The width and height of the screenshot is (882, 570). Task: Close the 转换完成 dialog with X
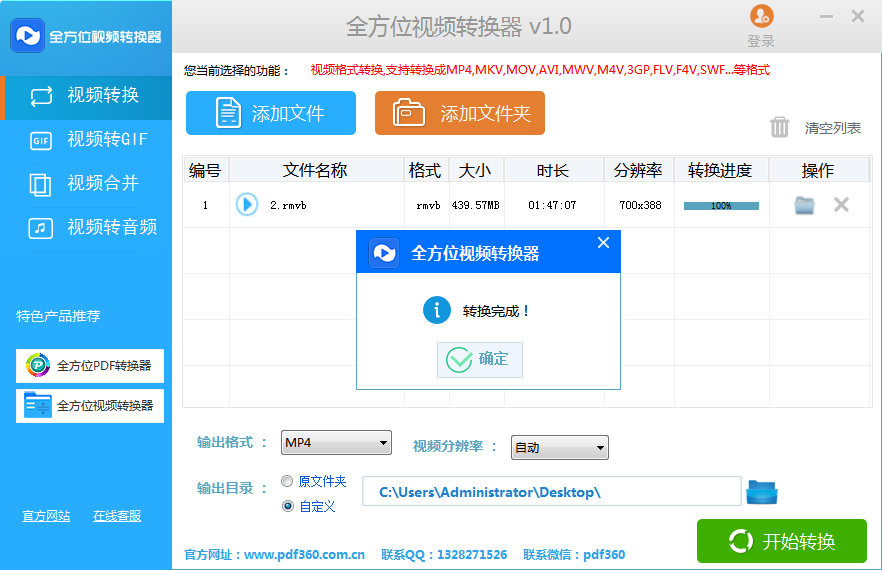point(603,243)
